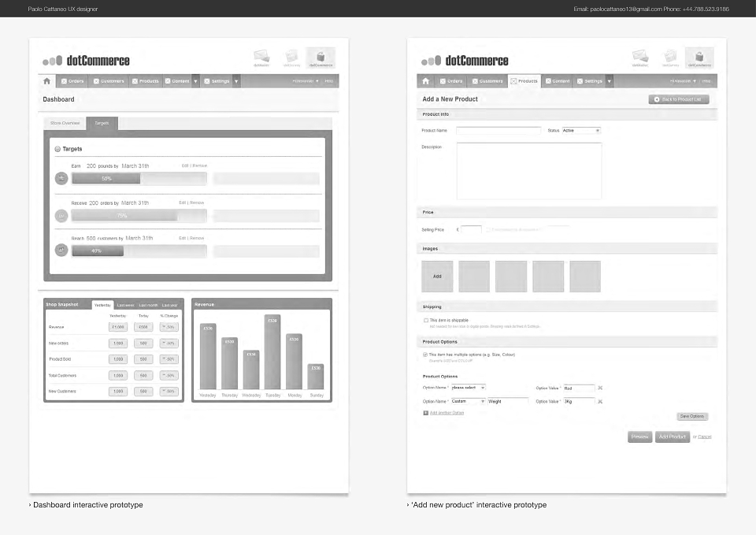Expand the arrow next to Content in Dashboard navbar
This screenshot has width=756, height=535.
pos(195,81)
